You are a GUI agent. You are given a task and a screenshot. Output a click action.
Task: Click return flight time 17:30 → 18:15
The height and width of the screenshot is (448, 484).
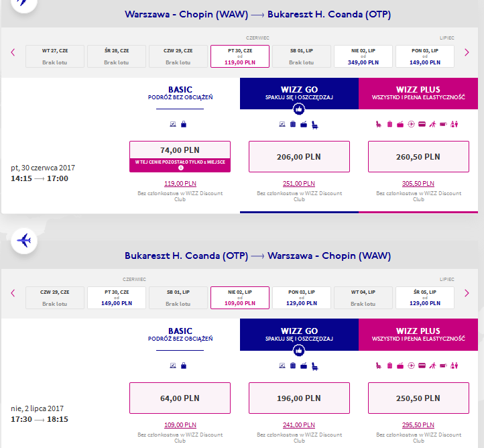(40, 419)
